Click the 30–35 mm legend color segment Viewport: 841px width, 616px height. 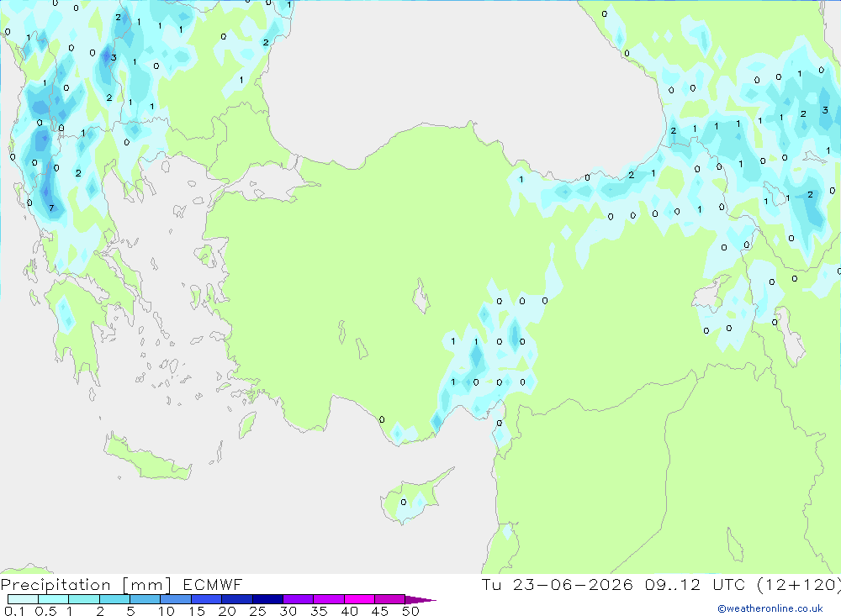point(298,599)
